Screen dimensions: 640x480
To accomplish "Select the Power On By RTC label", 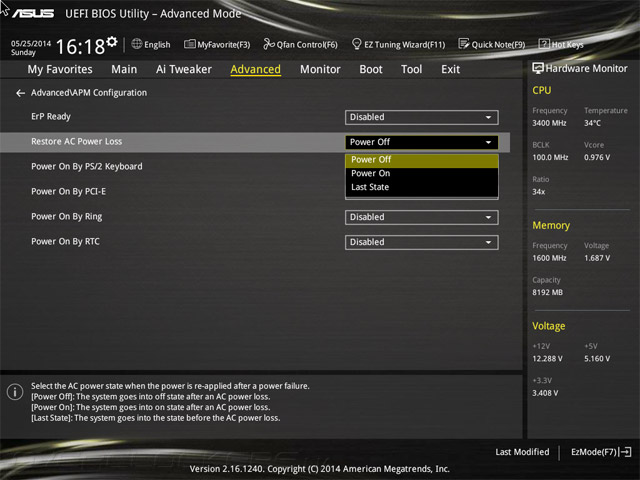I will [65, 242].
